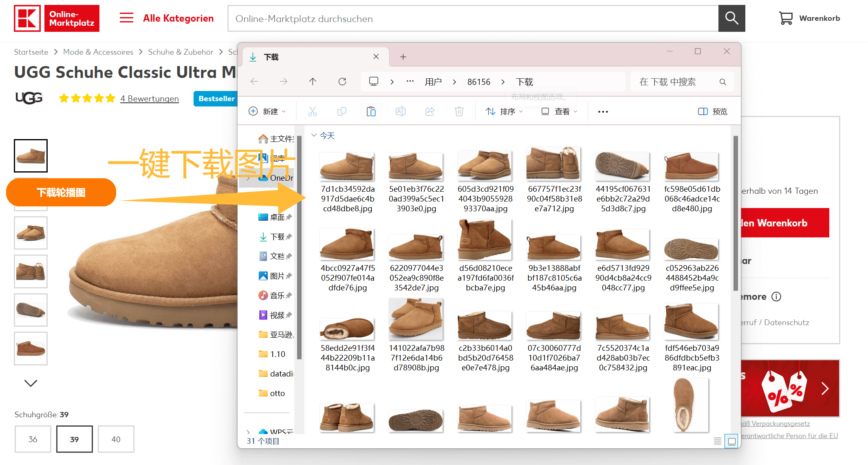Focus the Online-Marktplatz search field
The image size is (868, 465).
pos(473,18)
